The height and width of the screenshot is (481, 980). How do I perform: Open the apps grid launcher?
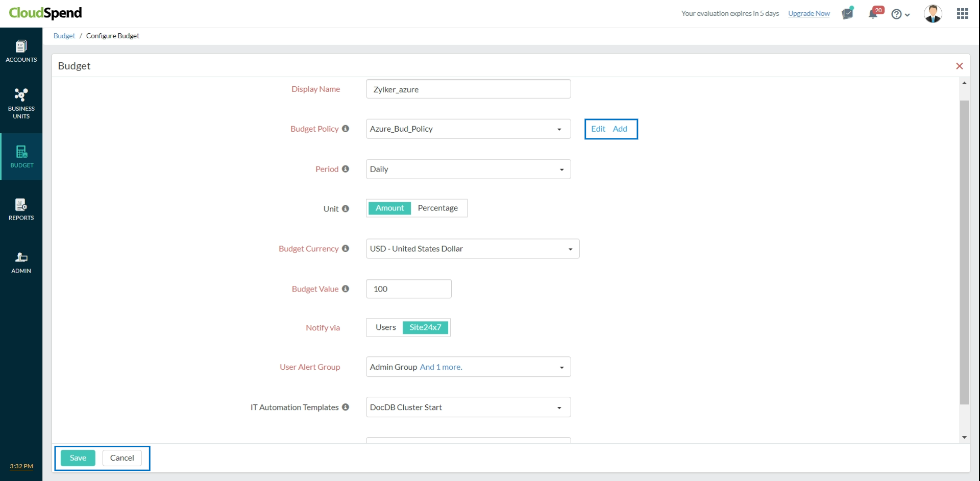(962, 14)
